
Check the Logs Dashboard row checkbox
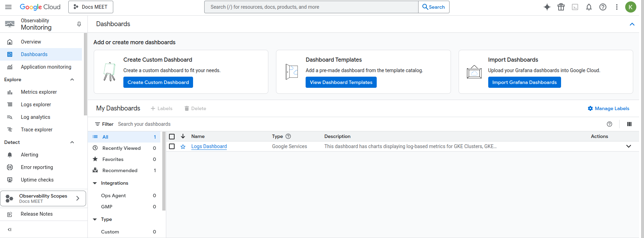click(172, 146)
